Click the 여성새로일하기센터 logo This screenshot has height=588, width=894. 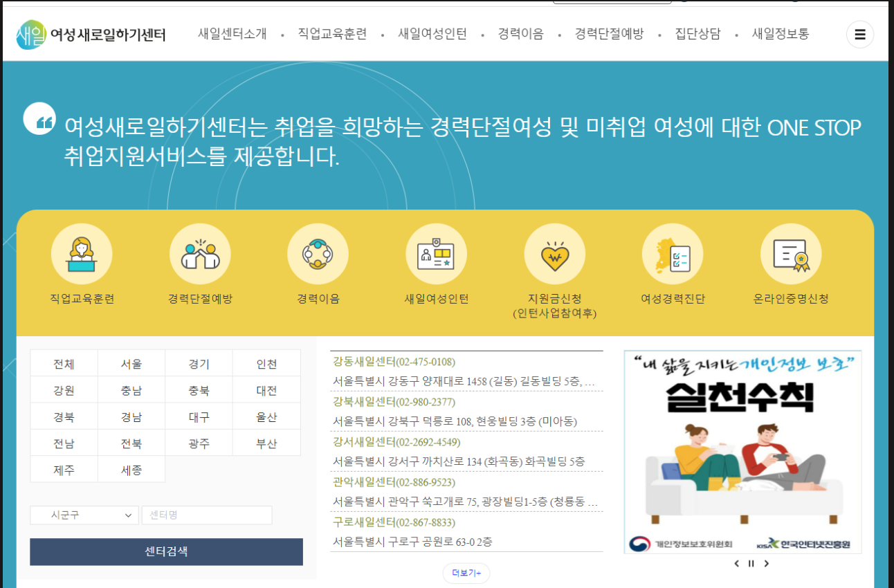click(91, 35)
